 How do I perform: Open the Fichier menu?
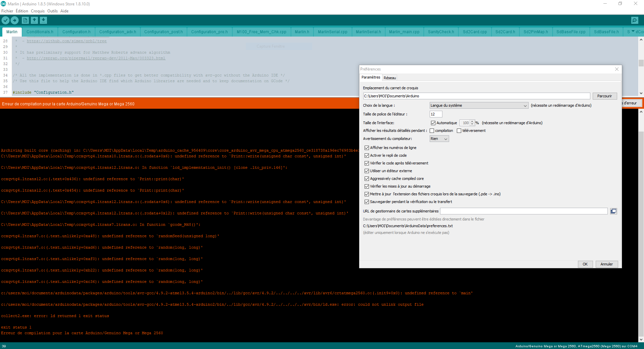[7, 11]
